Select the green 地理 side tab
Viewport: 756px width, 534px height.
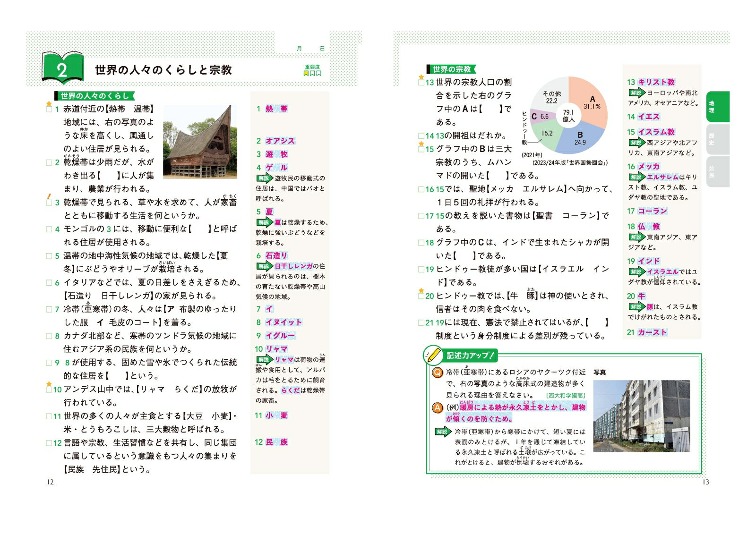point(718,107)
